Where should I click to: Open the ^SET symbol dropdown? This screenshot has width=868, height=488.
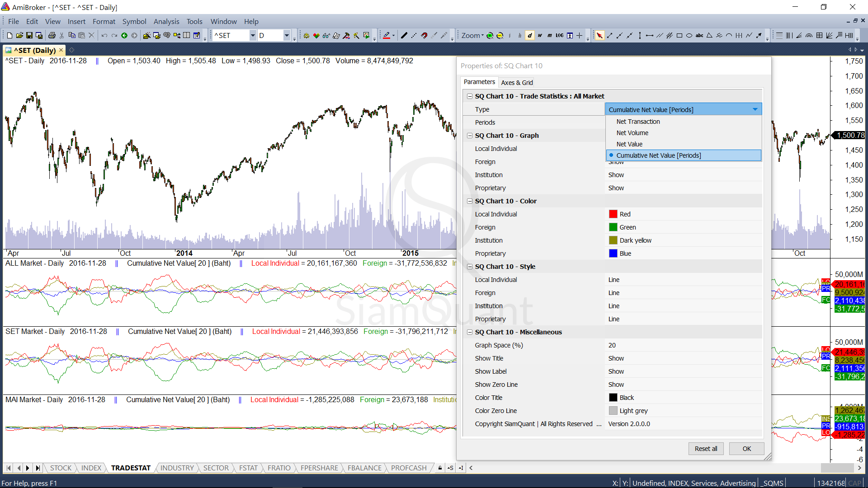[x=253, y=35]
